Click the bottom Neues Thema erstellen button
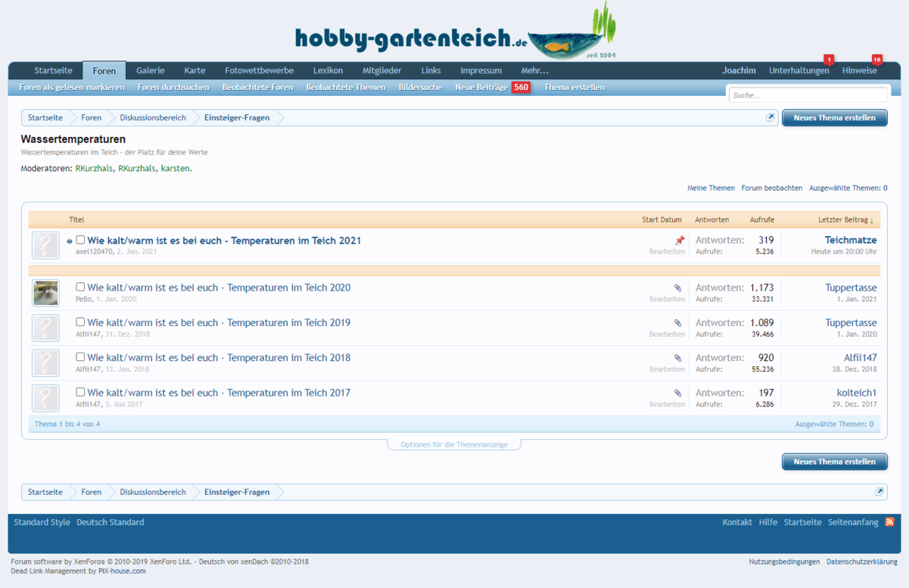This screenshot has width=909, height=588. pos(834,462)
